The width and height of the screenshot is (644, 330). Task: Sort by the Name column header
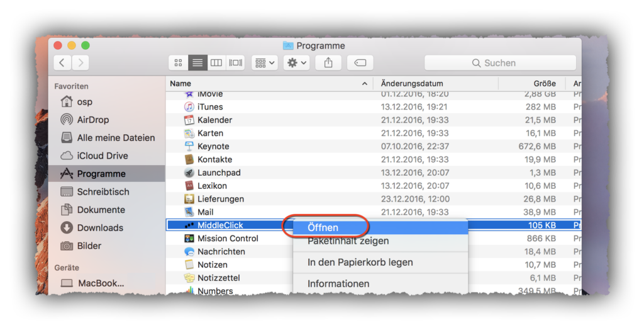pos(180,84)
